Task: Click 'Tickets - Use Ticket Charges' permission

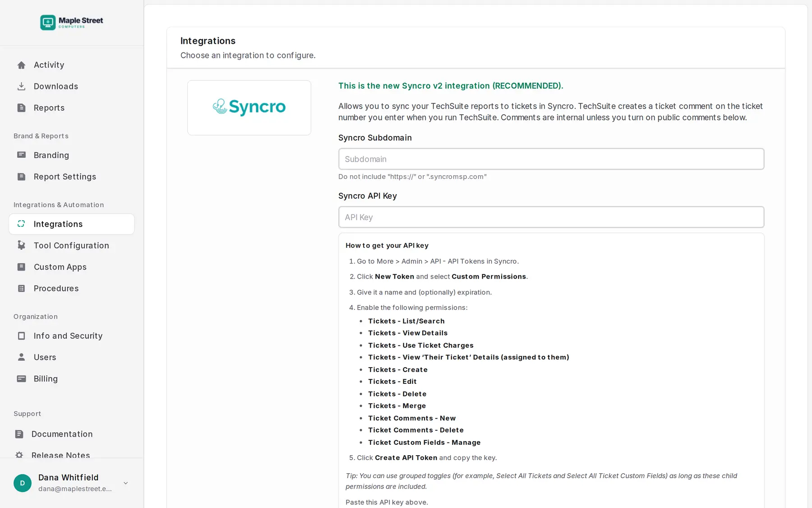Action: (x=421, y=345)
